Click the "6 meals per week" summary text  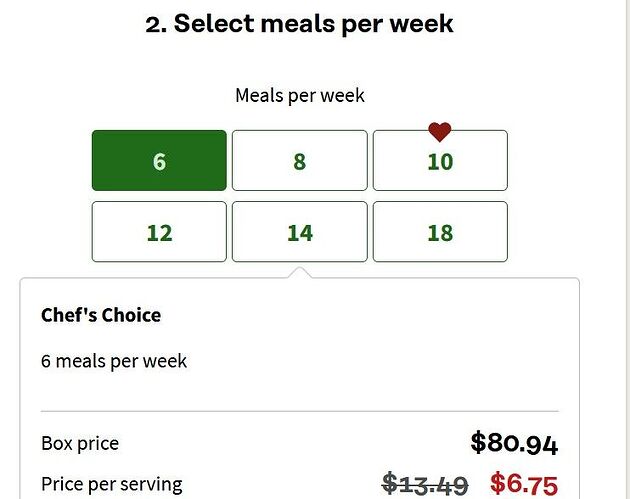click(114, 361)
